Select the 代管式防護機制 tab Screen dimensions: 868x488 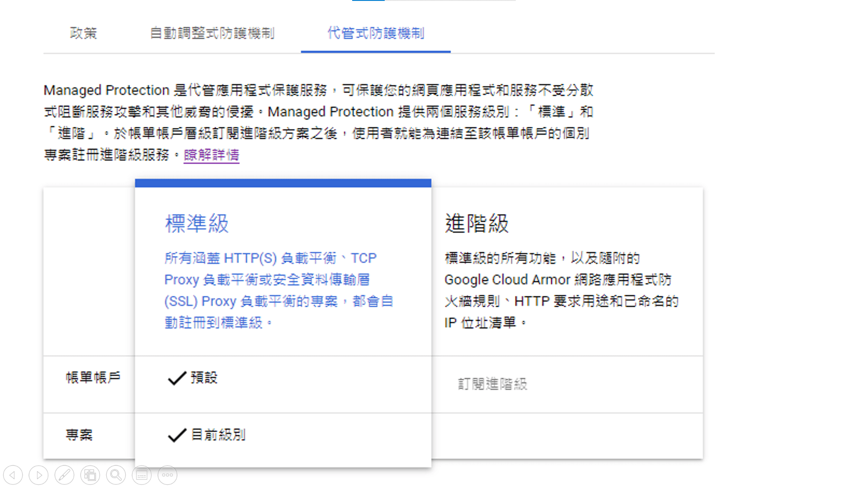(x=375, y=34)
